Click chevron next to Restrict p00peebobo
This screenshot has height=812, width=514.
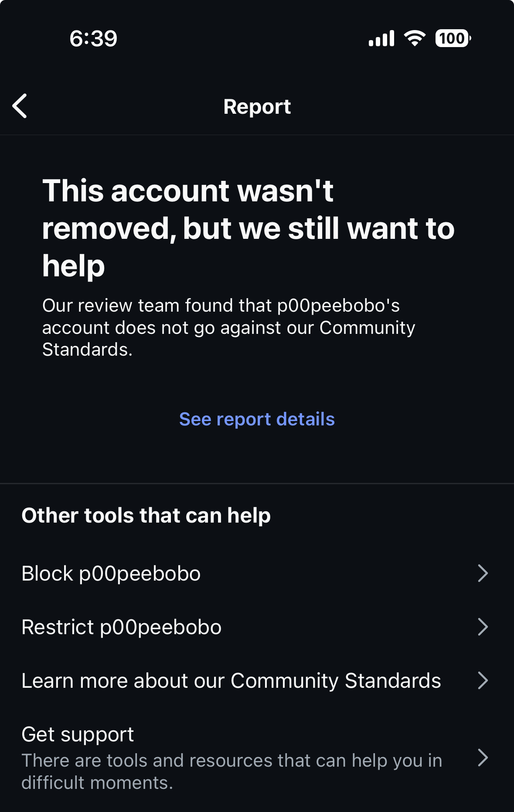pos(483,627)
